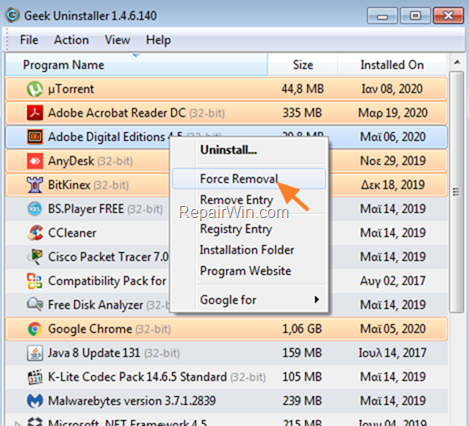This screenshot has width=469, height=426.
Task: Click the Μαϊ 05, 2020 date cell
Action: [393, 329]
